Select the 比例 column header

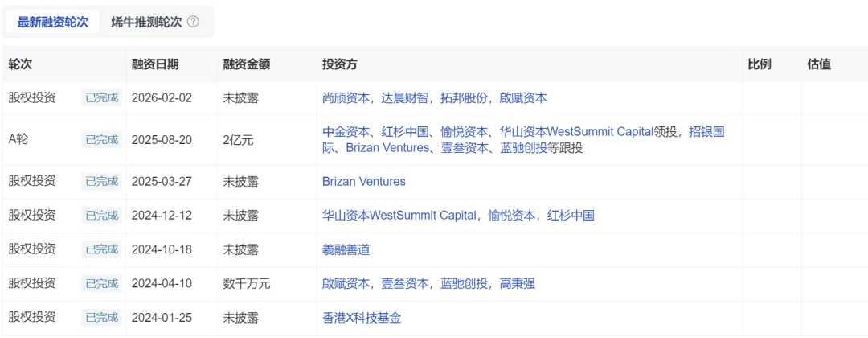coord(759,64)
